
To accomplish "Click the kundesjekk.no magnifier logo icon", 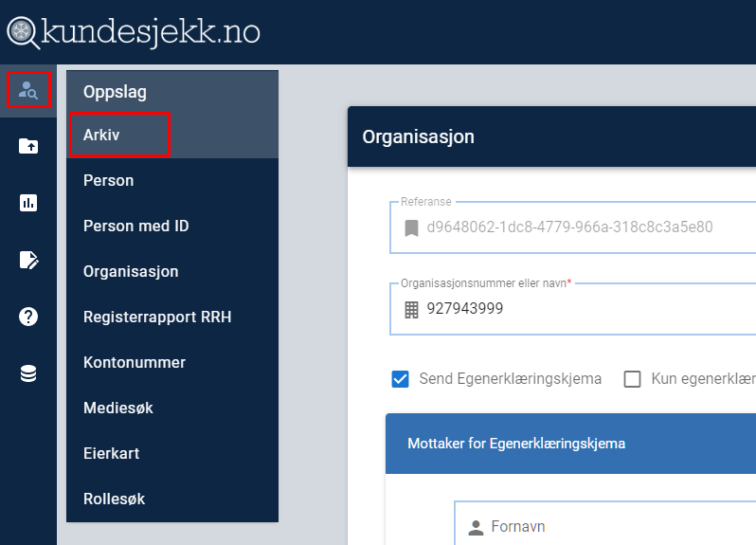I will point(22,32).
